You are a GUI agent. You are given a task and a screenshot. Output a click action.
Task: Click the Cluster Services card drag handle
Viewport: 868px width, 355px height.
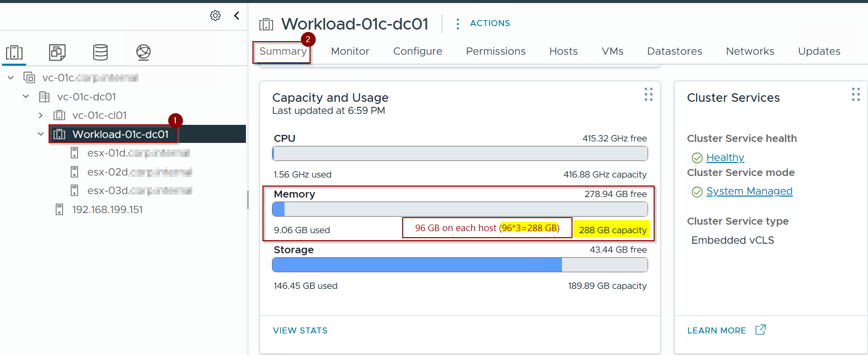855,95
